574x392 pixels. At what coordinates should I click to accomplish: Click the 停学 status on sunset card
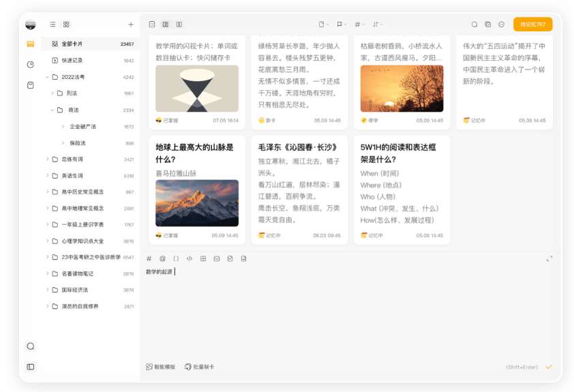[x=369, y=121]
